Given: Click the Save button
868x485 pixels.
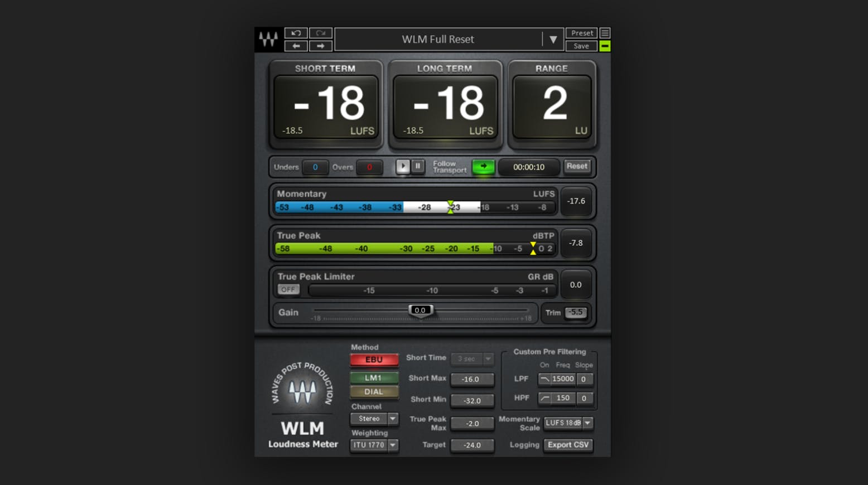Looking at the screenshot, I should point(582,46).
